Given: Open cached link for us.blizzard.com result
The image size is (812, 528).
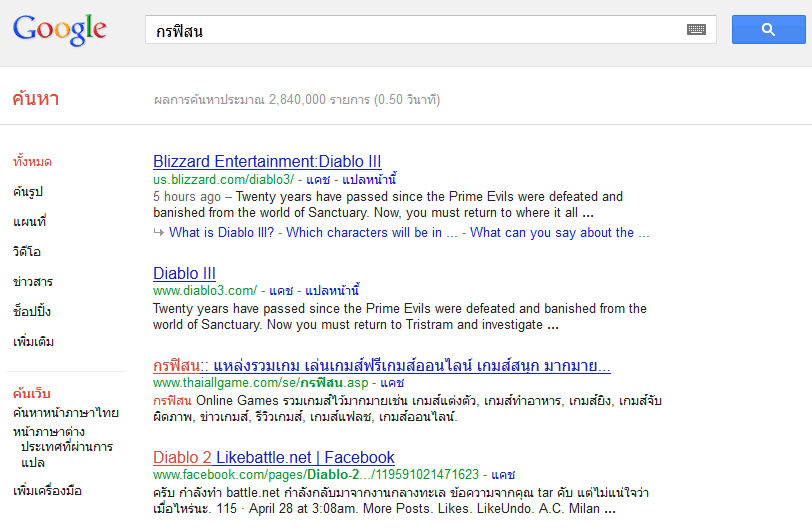Looking at the screenshot, I should point(318,180).
